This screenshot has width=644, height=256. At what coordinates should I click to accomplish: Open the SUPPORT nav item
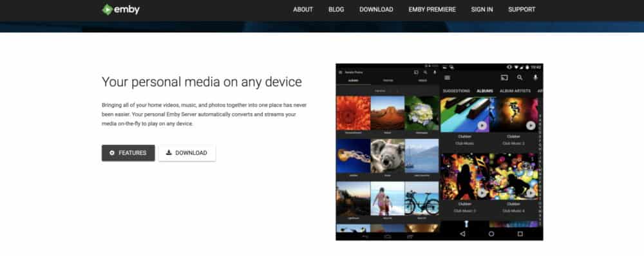pyautogui.click(x=522, y=10)
